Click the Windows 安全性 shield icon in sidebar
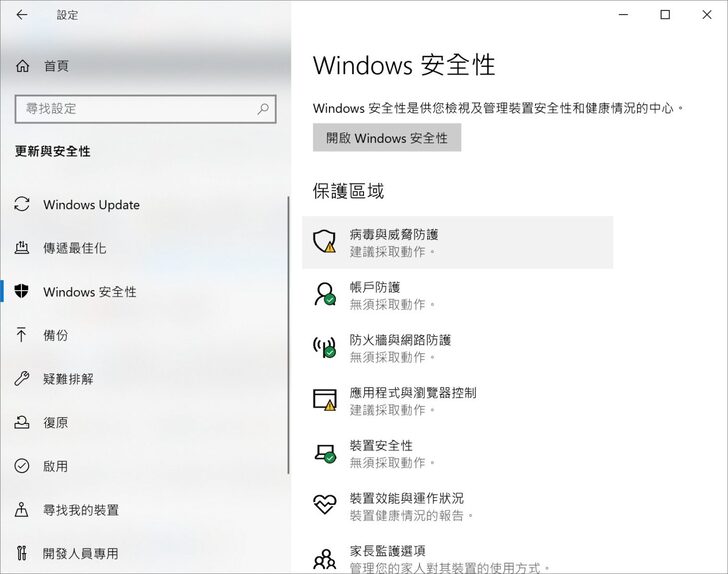728x574 pixels. click(22, 292)
